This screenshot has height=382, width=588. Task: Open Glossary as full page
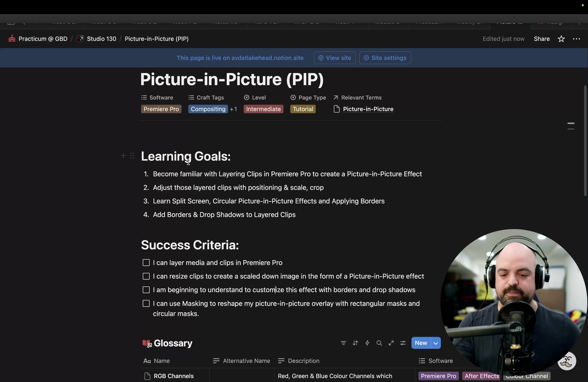[x=391, y=343]
